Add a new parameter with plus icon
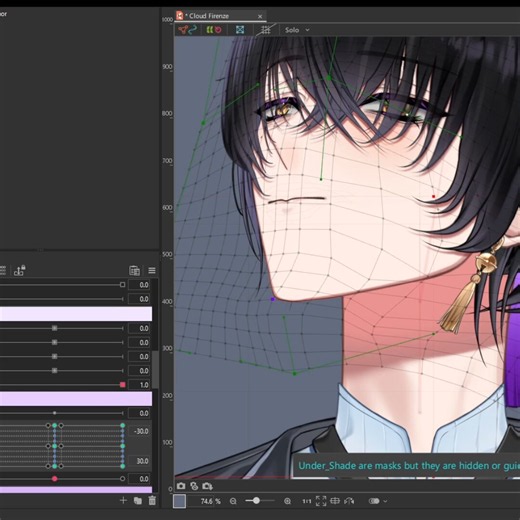This screenshot has width=520, height=520. [123, 500]
